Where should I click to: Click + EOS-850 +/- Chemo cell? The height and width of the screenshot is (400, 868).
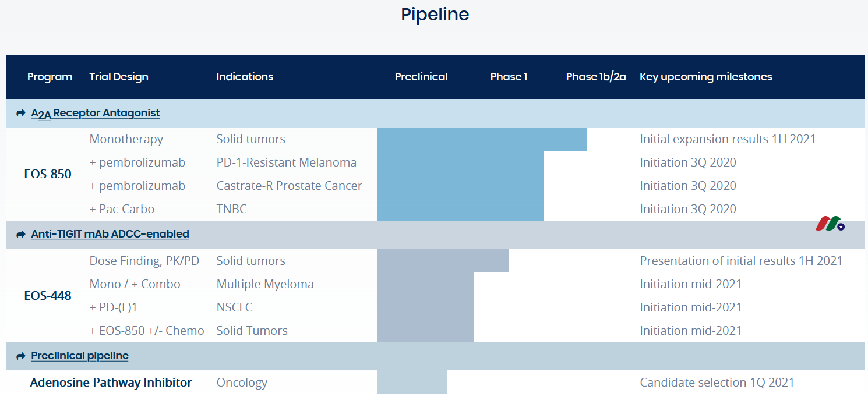tap(147, 331)
